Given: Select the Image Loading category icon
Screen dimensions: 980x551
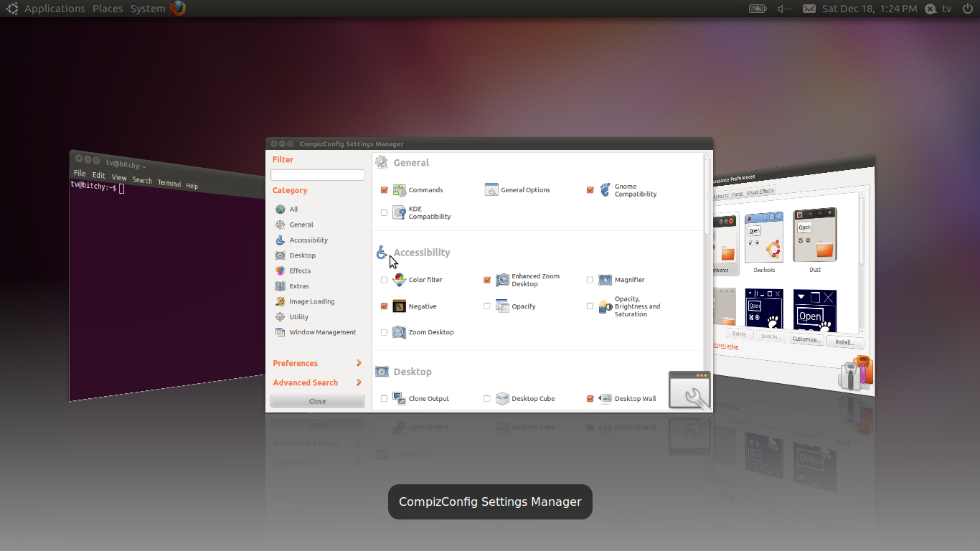Looking at the screenshot, I should point(280,301).
